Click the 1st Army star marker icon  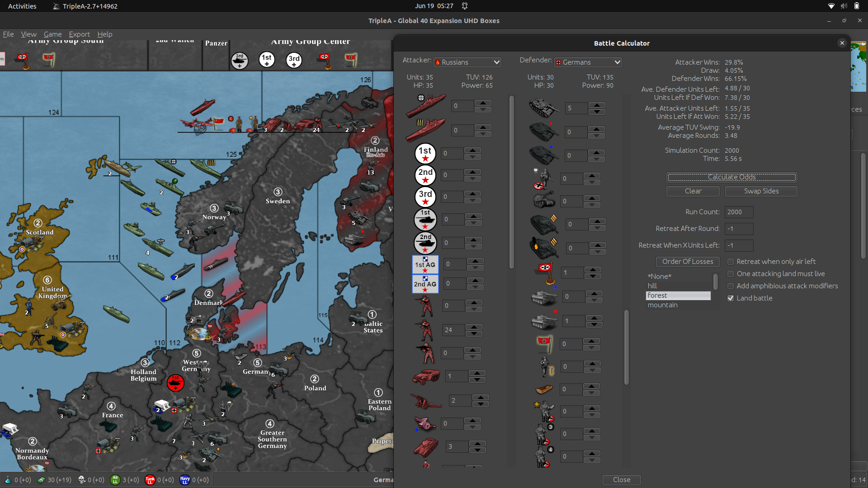[425, 154]
